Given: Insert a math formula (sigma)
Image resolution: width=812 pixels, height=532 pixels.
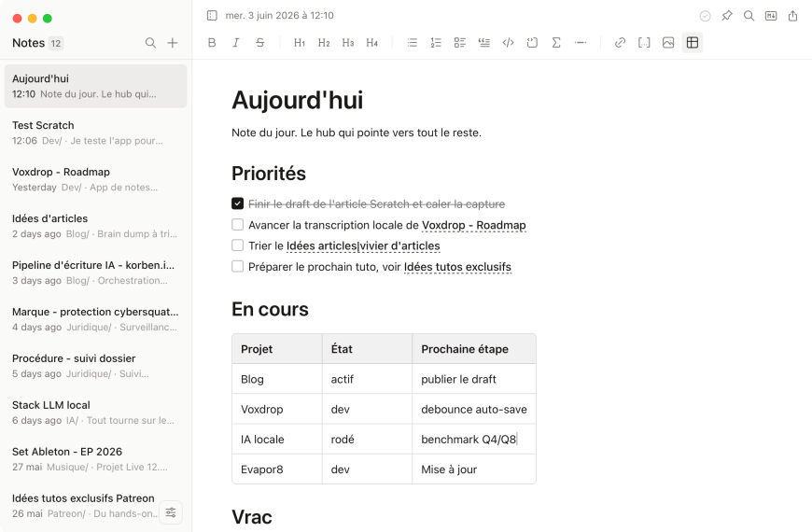Looking at the screenshot, I should 556,43.
